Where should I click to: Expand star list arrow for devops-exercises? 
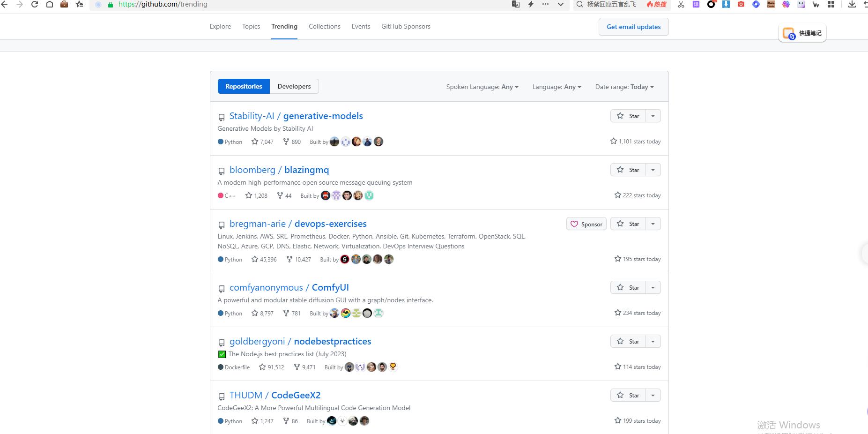point(653,224)
